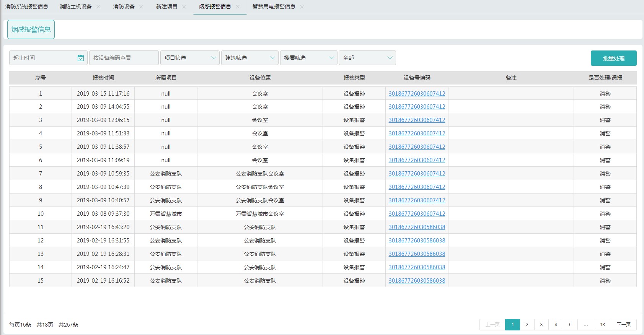
Task: Select current page 1 button
Action: [513, 325]
